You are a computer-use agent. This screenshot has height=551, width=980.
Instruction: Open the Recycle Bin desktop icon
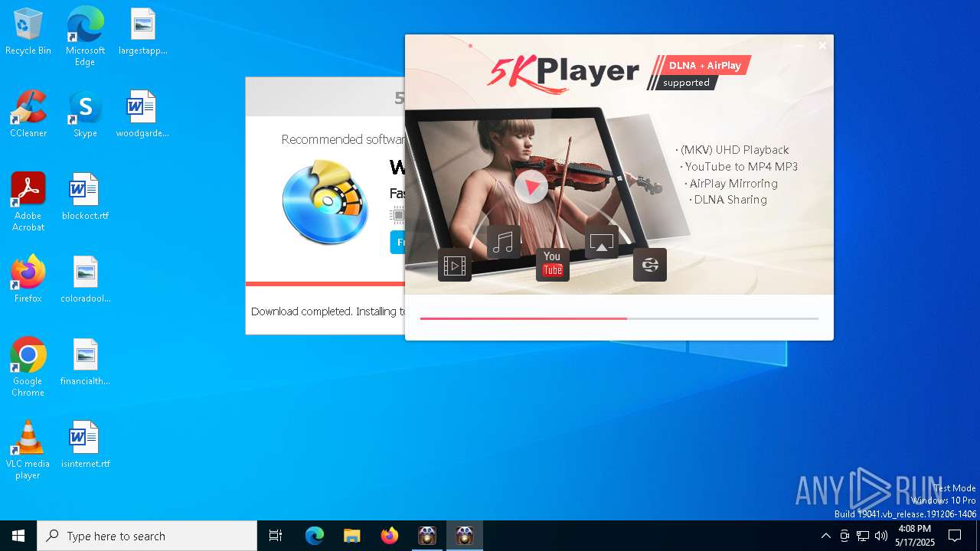tap(28, 32)
